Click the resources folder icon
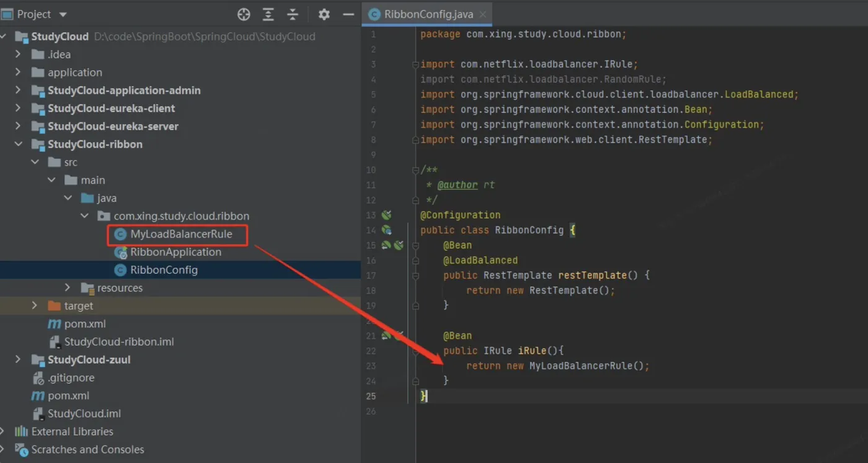 coord(87,288)
